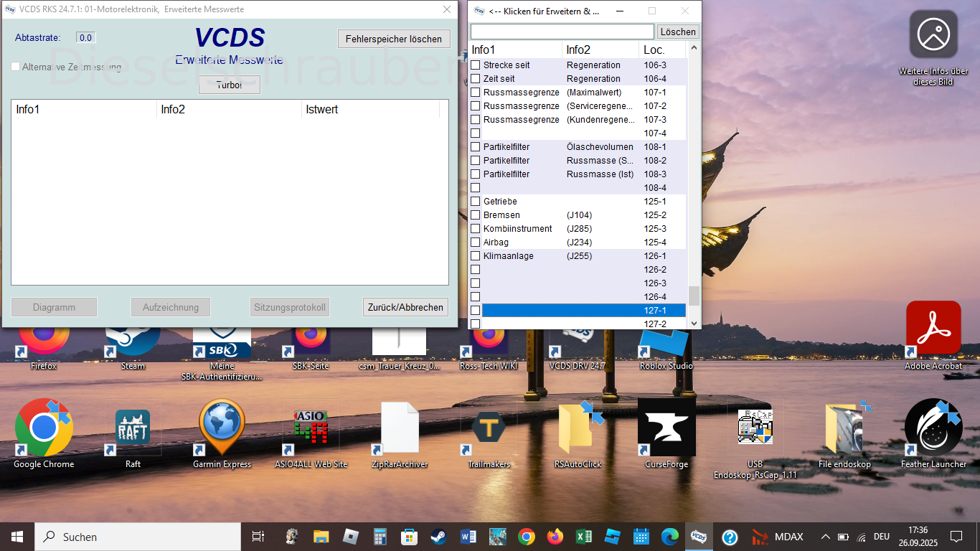
Task: Open Google Chrome desktop shortcut
Action: click(x=44, y=428)
